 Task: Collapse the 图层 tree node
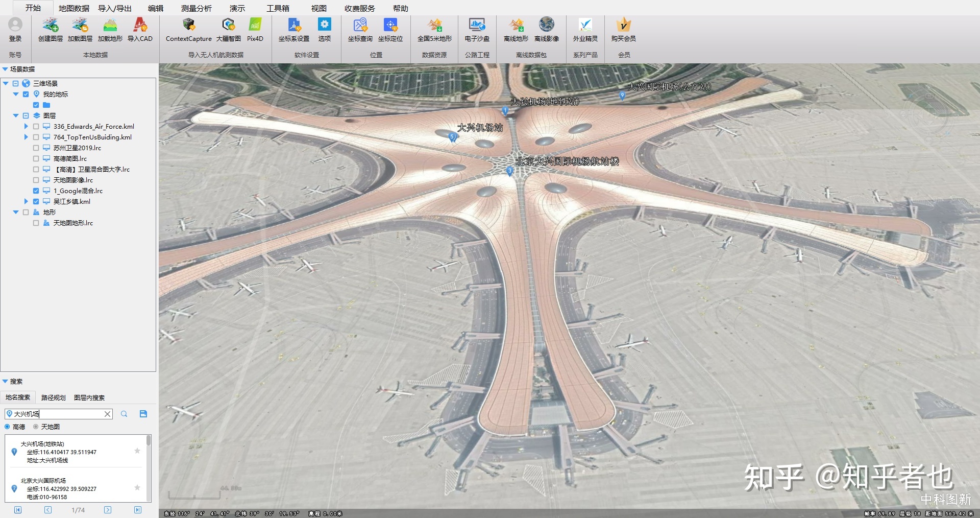point(16,116)
